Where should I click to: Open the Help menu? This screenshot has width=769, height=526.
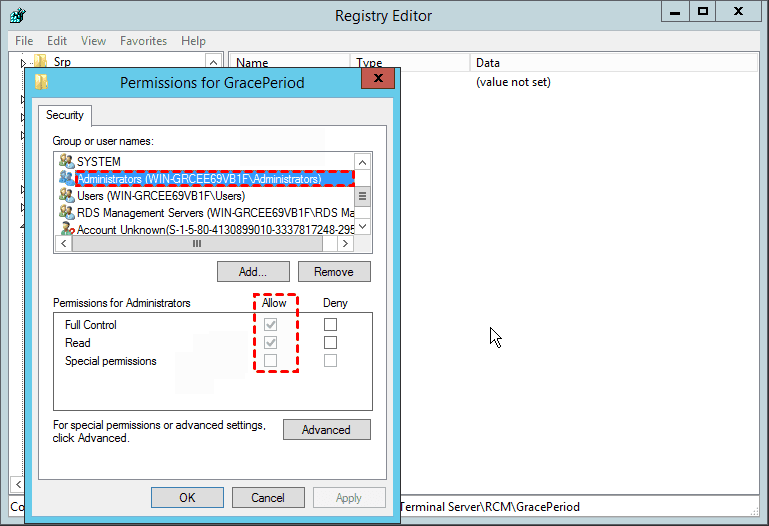point(193,41)
